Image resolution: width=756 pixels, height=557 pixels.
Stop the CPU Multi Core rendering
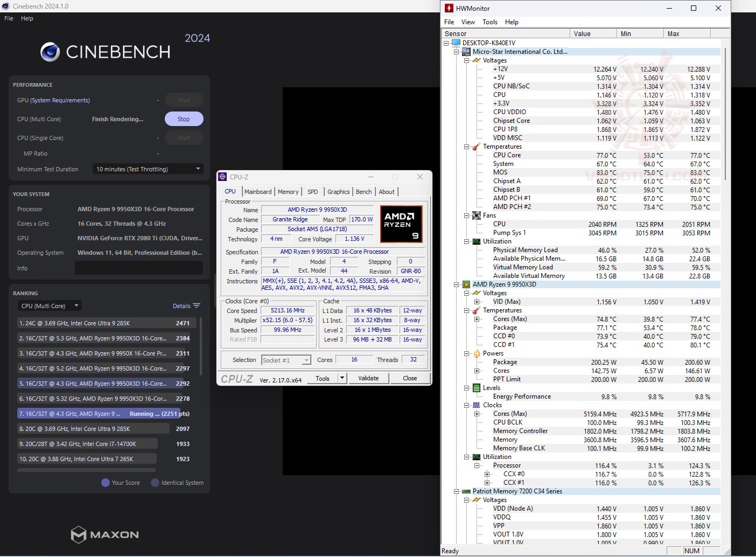coord(184,119)
